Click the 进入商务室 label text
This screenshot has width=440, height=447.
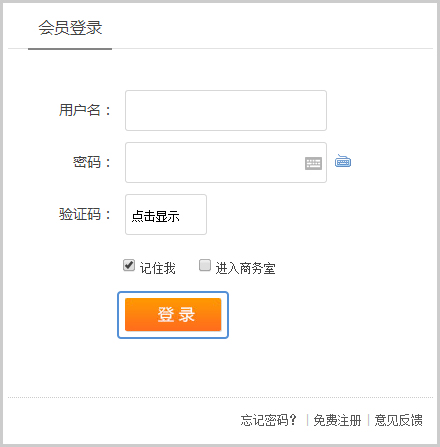pyautogui.click(x=246, y=268)
